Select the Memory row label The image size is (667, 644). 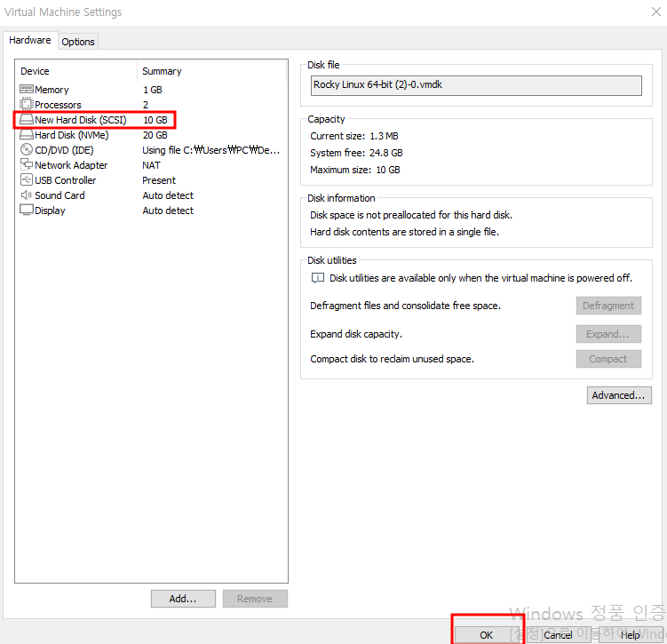point(52,90)
